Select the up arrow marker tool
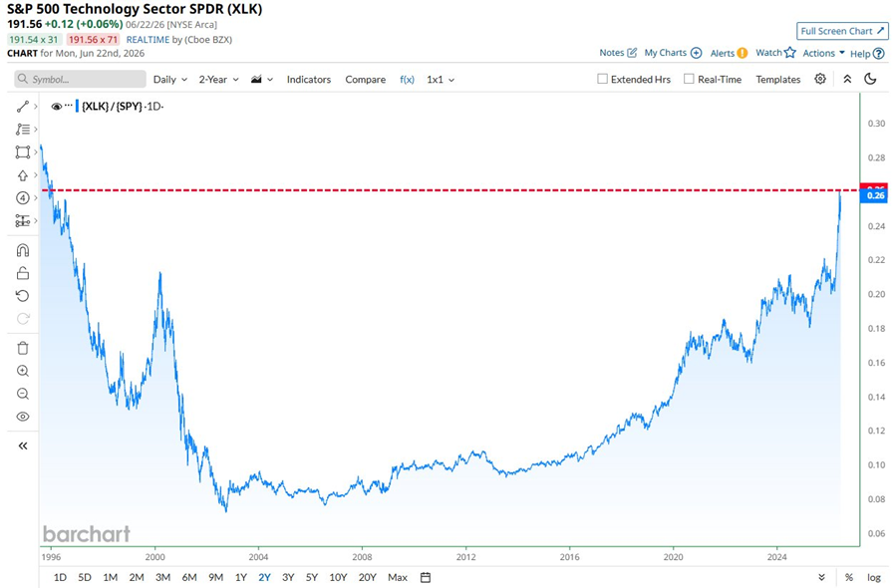 pyautogui.click(x=22, y=175)
